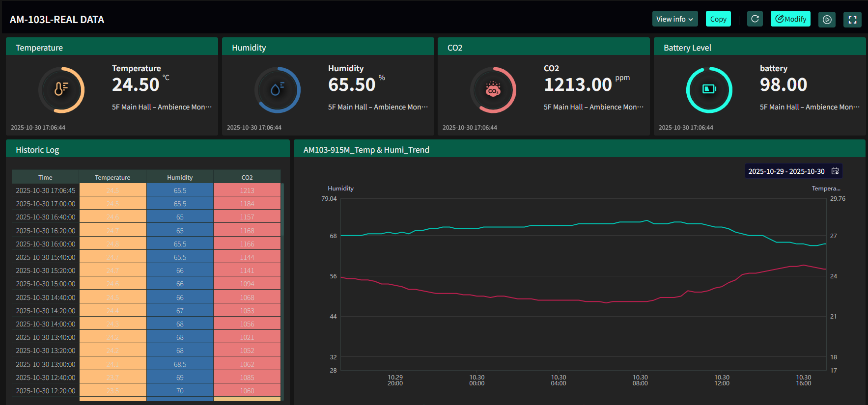Image resolution: width=868 pixels, height=405 pixels.
Task: Click the Copy button
Action: click(x=718, y=19)
